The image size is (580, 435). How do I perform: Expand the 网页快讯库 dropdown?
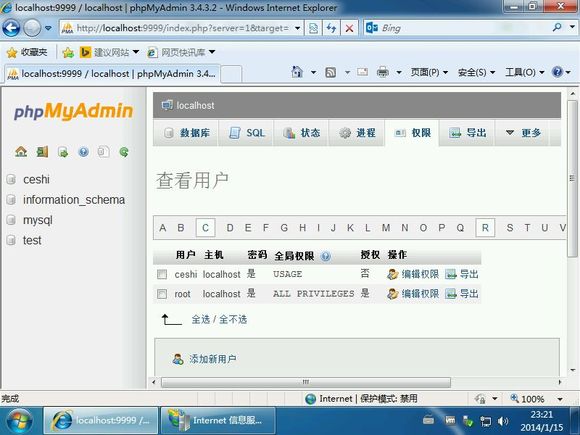(212, 52)
